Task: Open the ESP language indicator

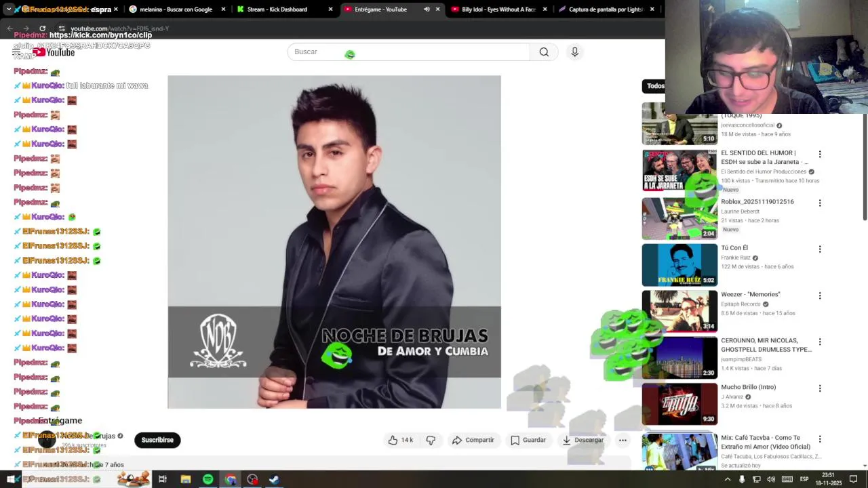Action: tap(804, 479)
